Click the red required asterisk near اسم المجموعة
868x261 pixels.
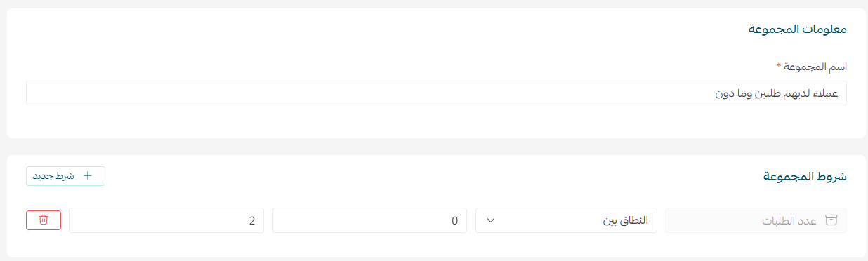[778, 66]
